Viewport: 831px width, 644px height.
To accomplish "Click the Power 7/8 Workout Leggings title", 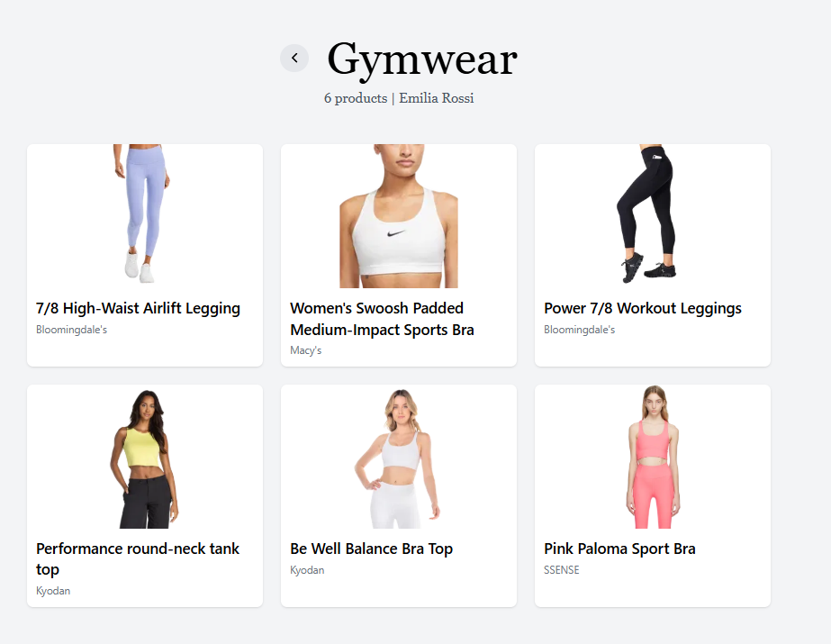I will pyautogui.click(x=642, y=308).
